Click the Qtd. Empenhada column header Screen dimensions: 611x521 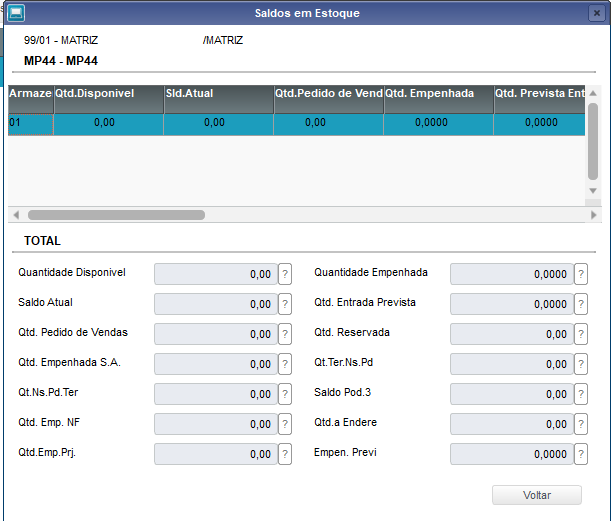(439, 99)
